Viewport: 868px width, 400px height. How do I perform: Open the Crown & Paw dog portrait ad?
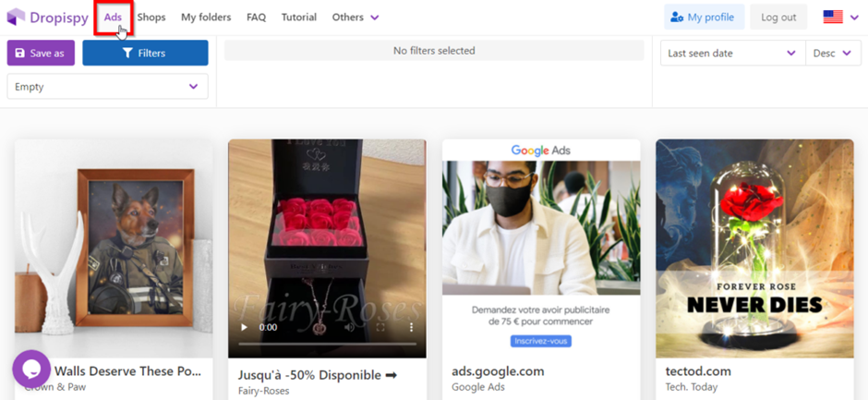pos(114,248)
